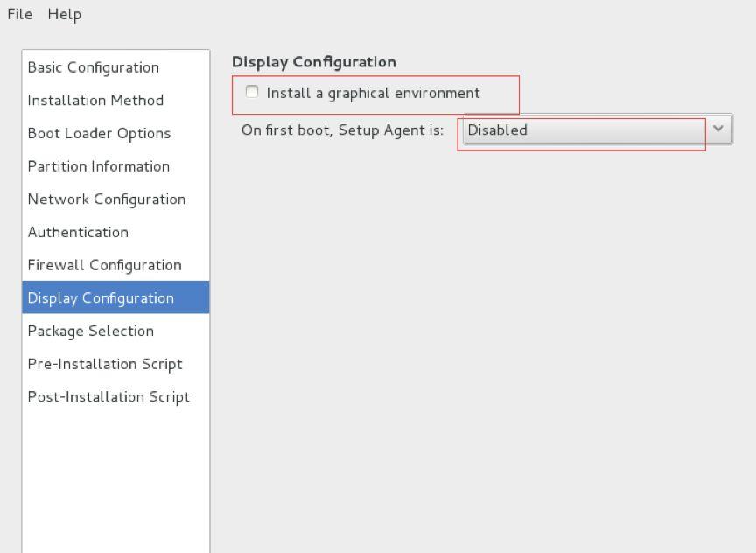The image size is (756, 553).
Task: Open the Authentication section
Action: pos(78,233)
